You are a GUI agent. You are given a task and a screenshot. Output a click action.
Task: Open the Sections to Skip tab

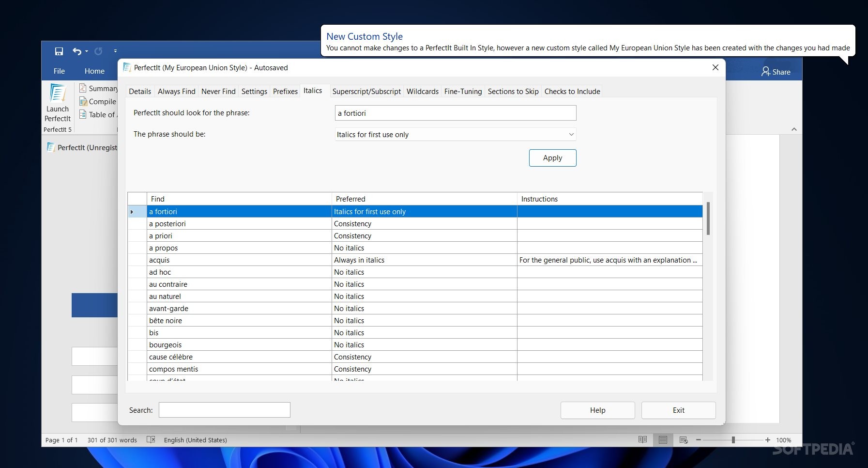(x=513, y=91)
